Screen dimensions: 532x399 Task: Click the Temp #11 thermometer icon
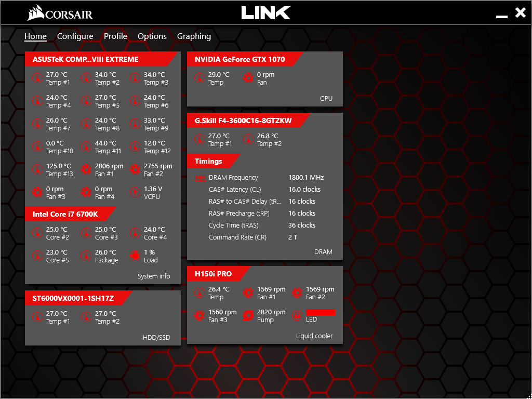point(86,147)
